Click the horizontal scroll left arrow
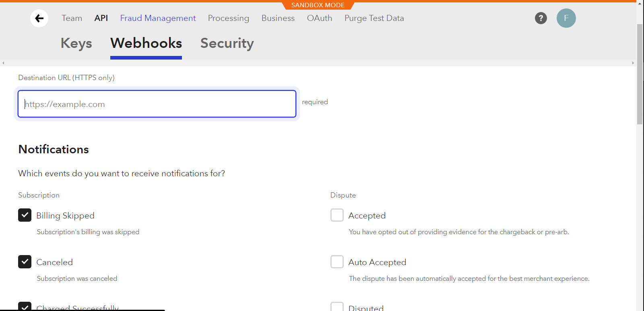 pyautogui.click(x=3, y=63)
